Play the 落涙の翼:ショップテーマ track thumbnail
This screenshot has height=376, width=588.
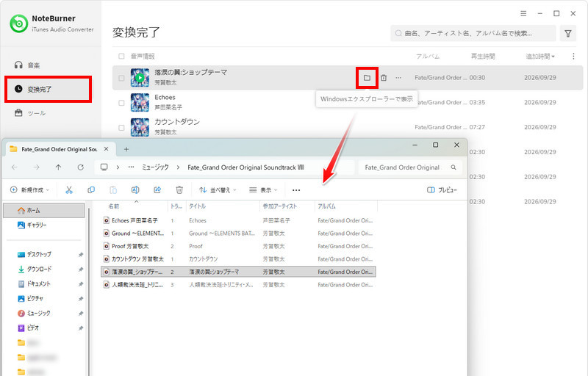click(x=140, y=78)
